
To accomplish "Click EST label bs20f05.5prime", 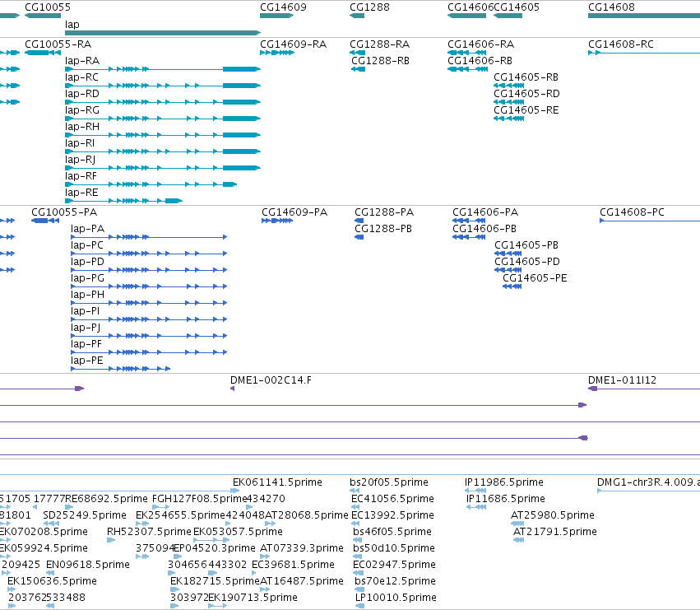I will [x=389, y=482].
